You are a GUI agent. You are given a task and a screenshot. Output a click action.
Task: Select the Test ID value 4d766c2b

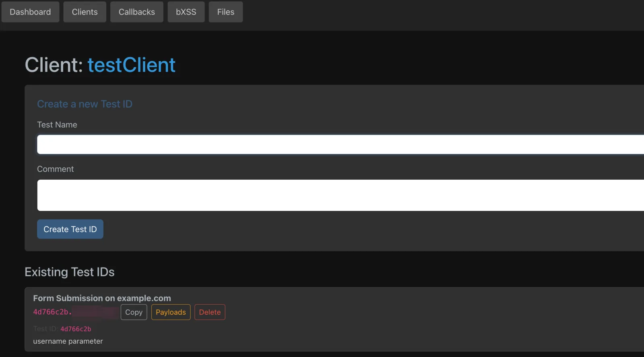(76, 329)
